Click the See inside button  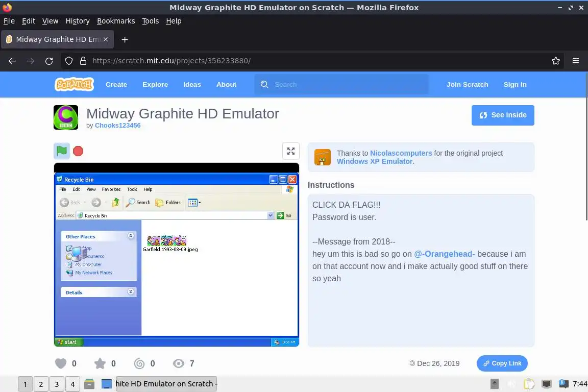point(503,115)
